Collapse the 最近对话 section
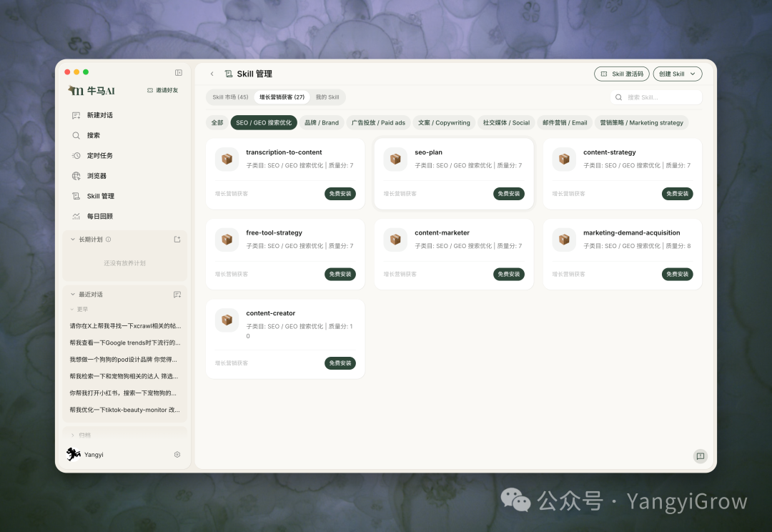This screenshot has width=772, height=532. (x=73, y=295)
